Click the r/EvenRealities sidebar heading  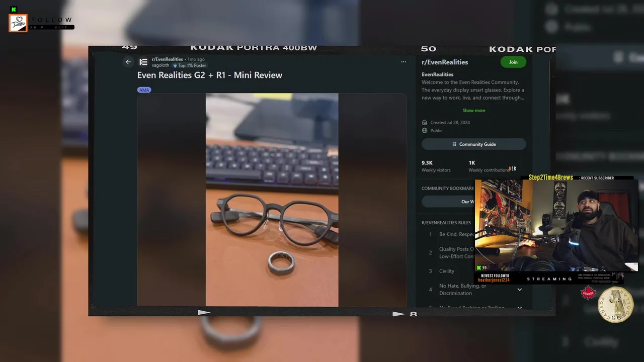coord(445,62)
